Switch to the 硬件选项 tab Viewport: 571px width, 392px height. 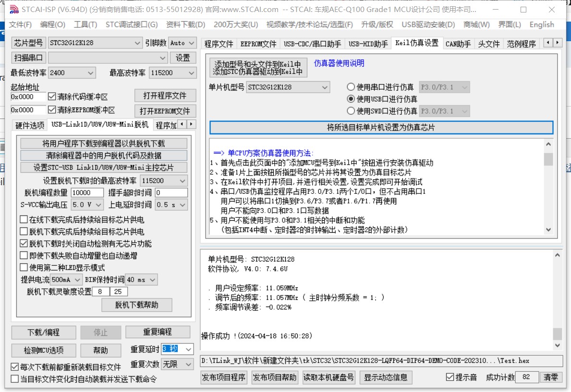(30, 126)
